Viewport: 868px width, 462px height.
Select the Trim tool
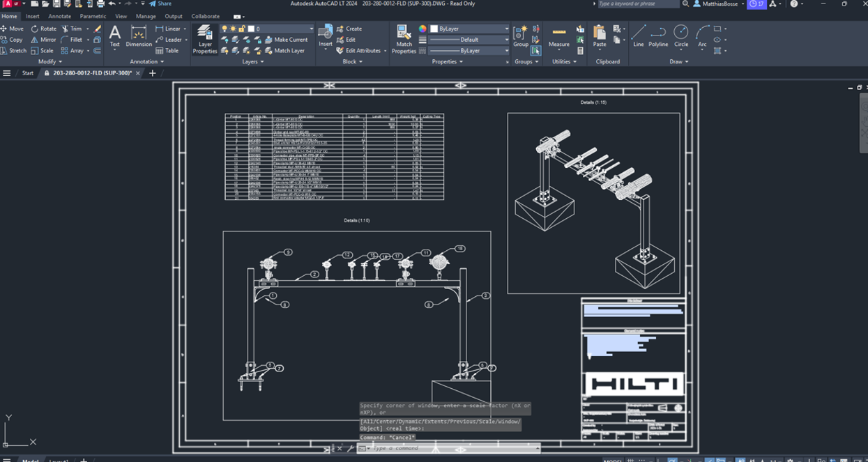pyautogui.click(x=72, y=29)
